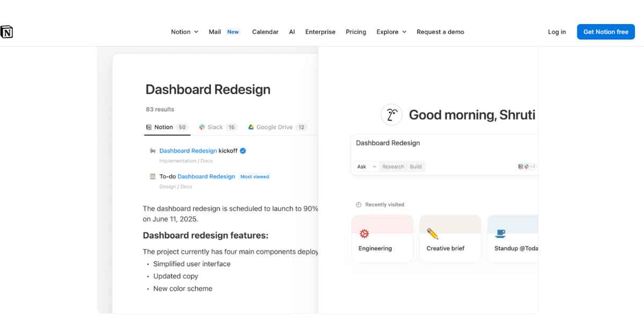The width and height of the screenshot is (644, 336).
Task: Open To-do Dashboard Redesign result
Action: (197, 176)
